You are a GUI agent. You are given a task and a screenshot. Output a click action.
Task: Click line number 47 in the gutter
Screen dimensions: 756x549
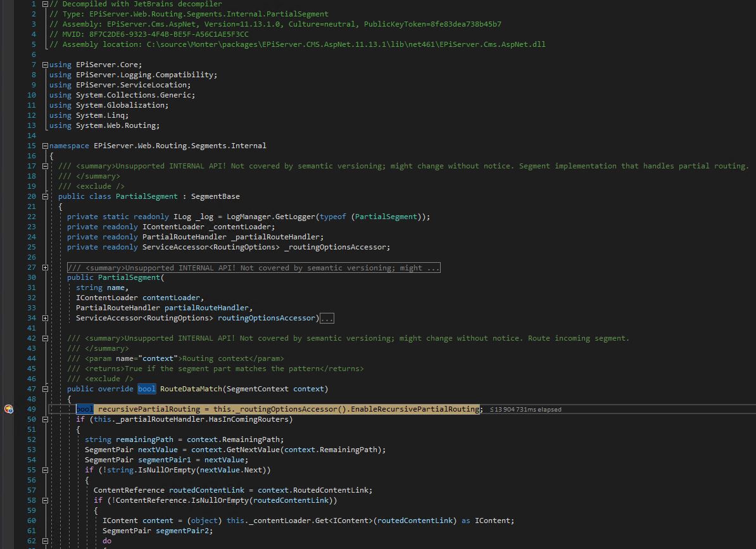tap(31, 389)
